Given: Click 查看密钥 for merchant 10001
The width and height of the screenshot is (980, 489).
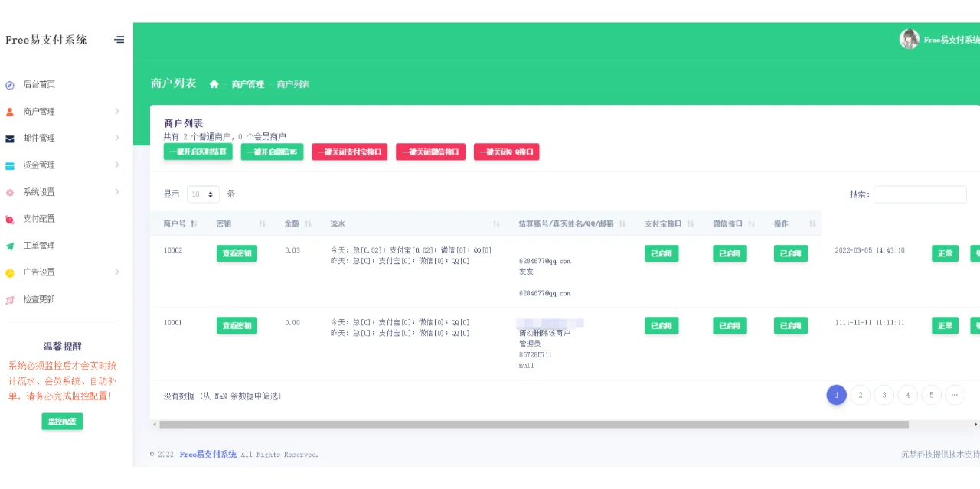Looking at the screenshot, I should click(237, 325).
